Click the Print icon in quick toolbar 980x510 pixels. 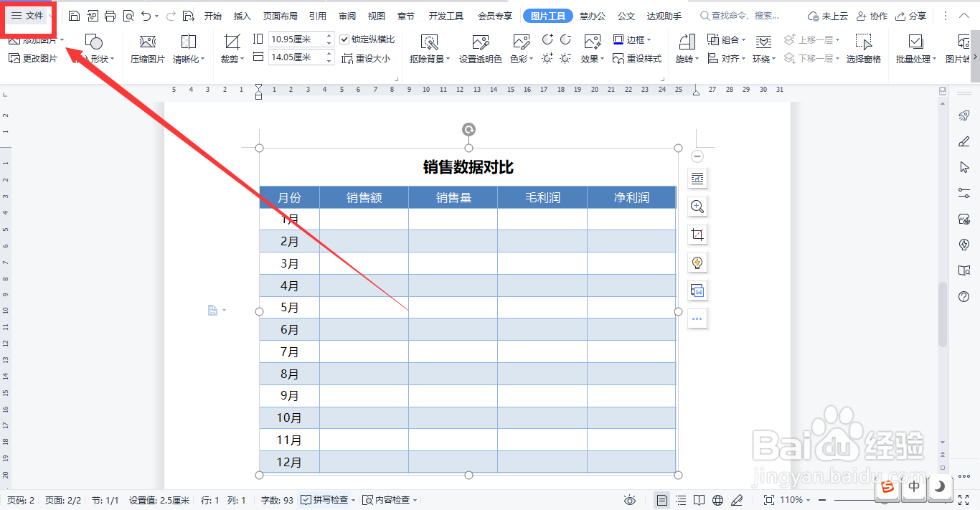(110, 16)
